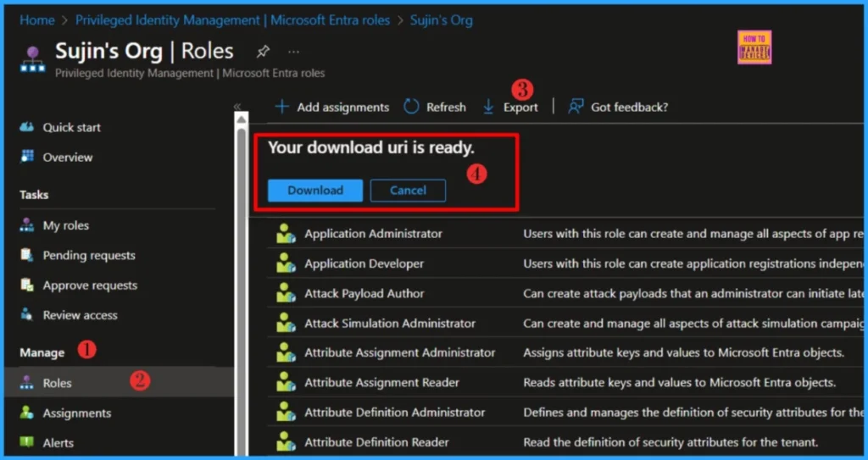The image size is (868, 460).
Task: Open the Application Administrator role
Action: (x=373, y=234)
